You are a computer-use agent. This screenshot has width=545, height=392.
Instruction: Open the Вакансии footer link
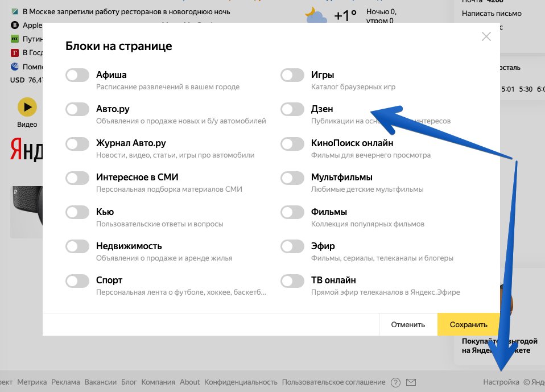click(101, 382)
